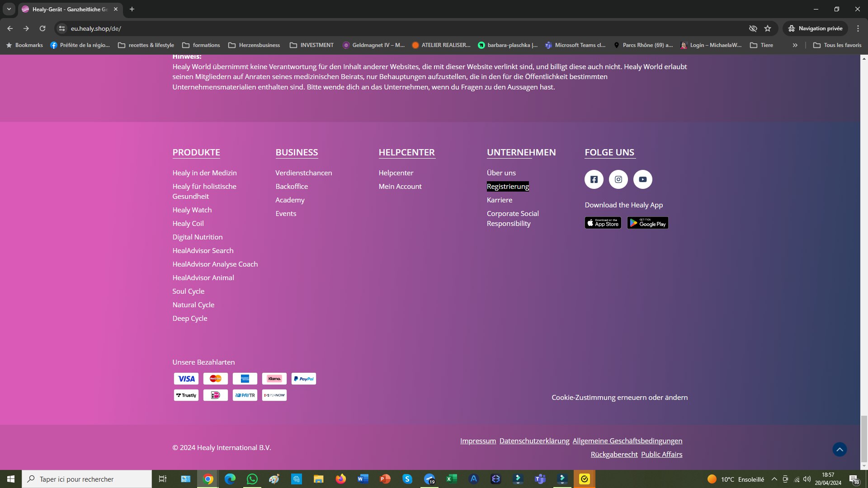Click the page vertical scrollbar thumb
This screenshot has height=488, width=868.
(x=864, y=439)
